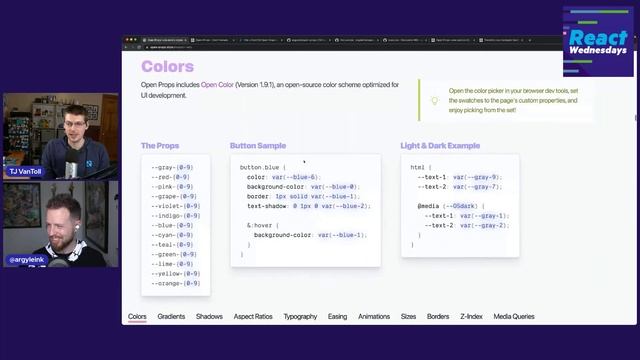640x360 pixels.
Task: Click the @media (--OSdark) line
Action: tap(451, 206)
